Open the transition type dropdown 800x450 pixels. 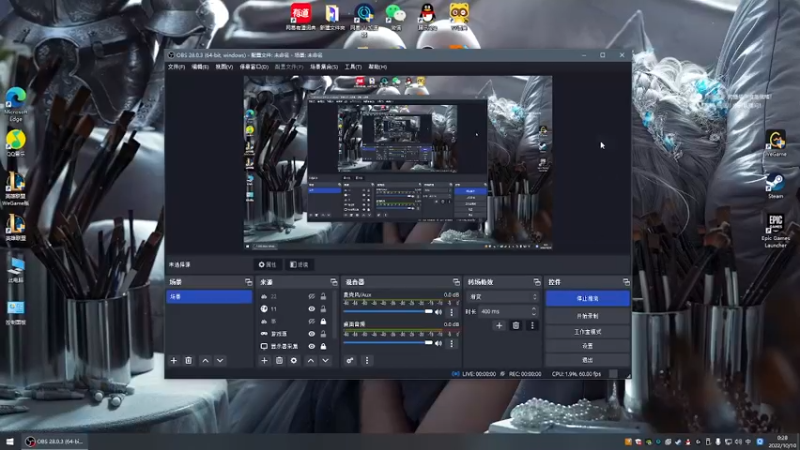pos(503,296)
